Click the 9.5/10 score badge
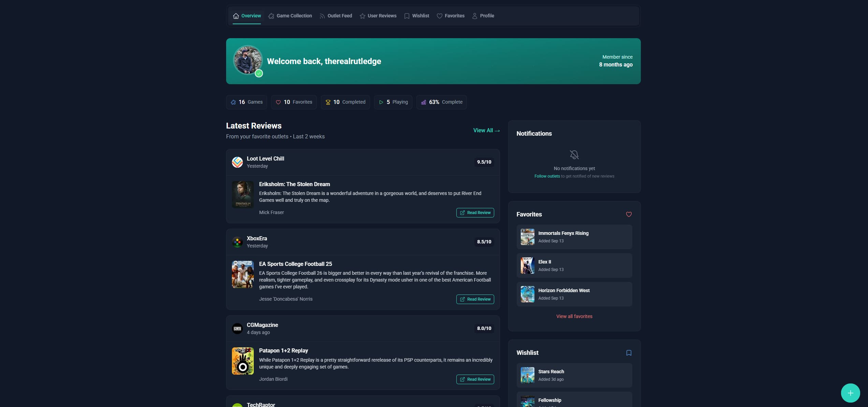This screenshot has width=868, height=407. (x=484, y=162)
